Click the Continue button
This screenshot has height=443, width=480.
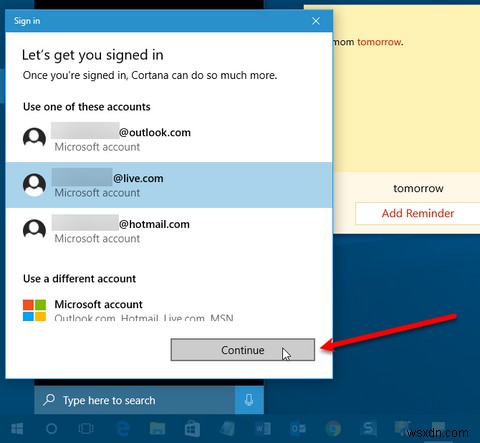click(243, 350)
